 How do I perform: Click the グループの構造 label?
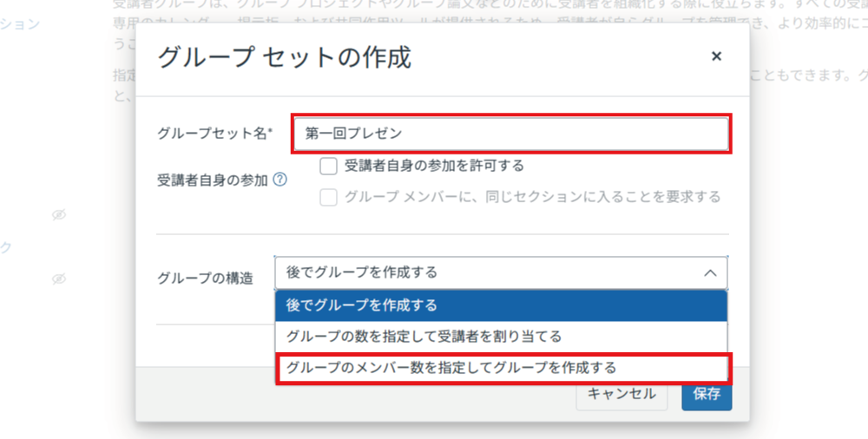click(205, 278)
